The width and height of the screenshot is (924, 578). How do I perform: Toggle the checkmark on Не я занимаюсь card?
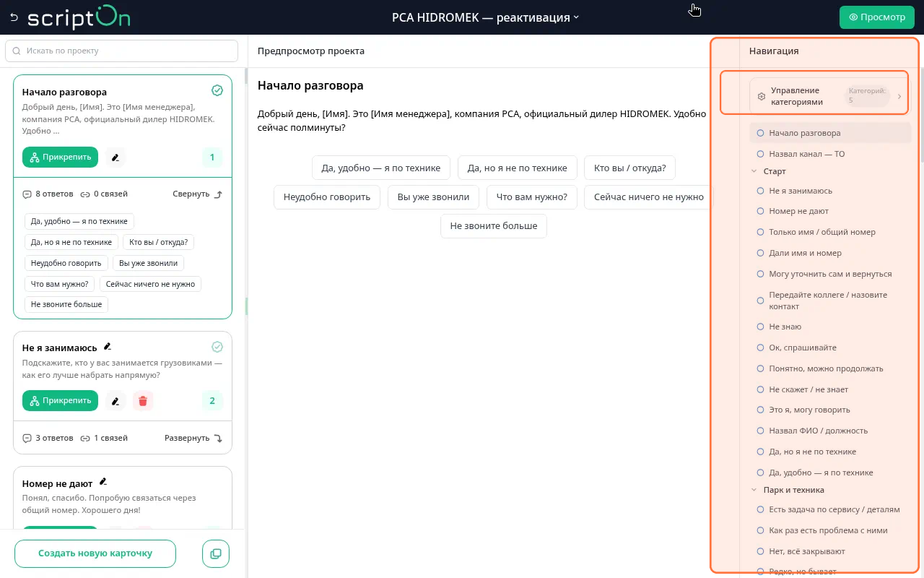coord(217,347)
